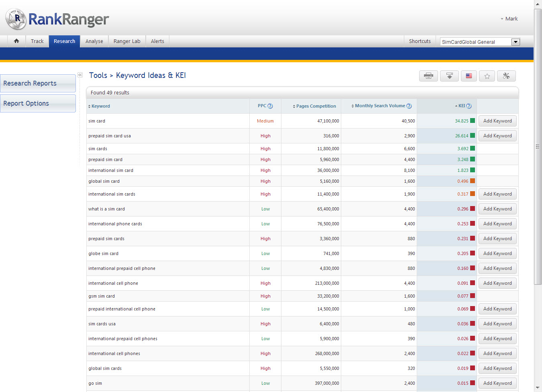Click green KEI swatch for 'prepaid sim card usa'
This screenshot has width=542, height=392.
(x=473, y=136)
